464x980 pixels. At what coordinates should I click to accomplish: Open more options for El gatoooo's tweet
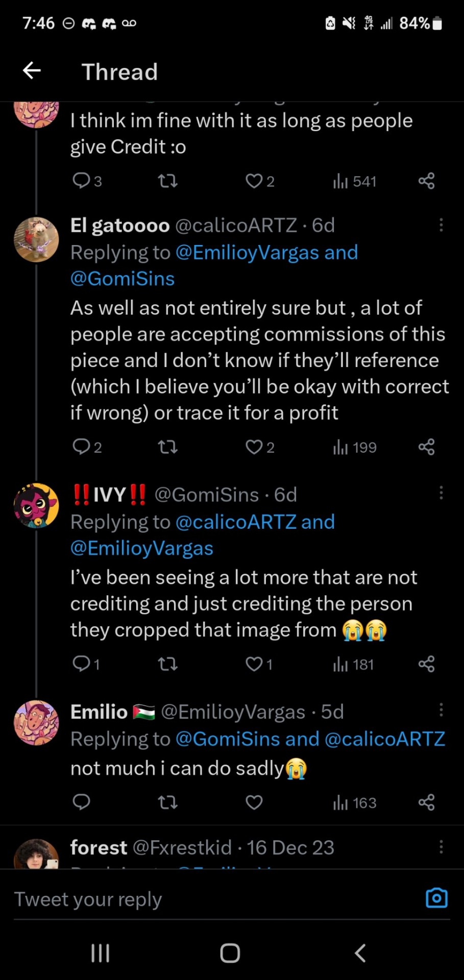[x=441, y=225]
